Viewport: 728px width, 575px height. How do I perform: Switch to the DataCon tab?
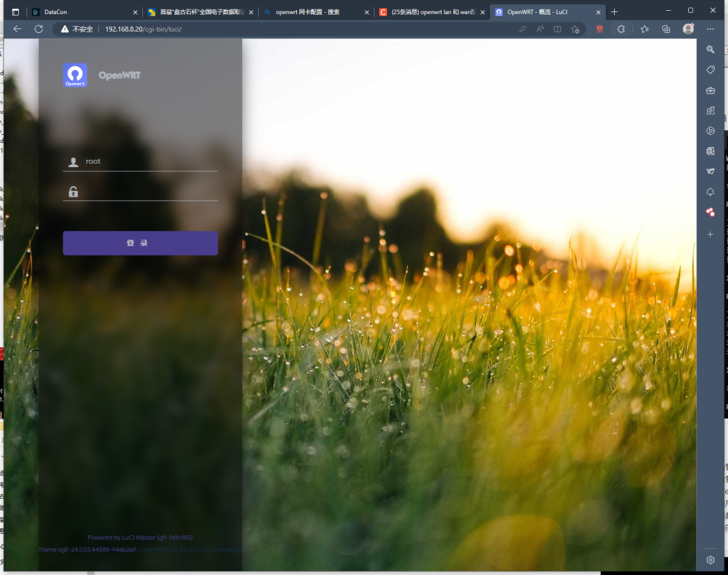coord(85,12)
